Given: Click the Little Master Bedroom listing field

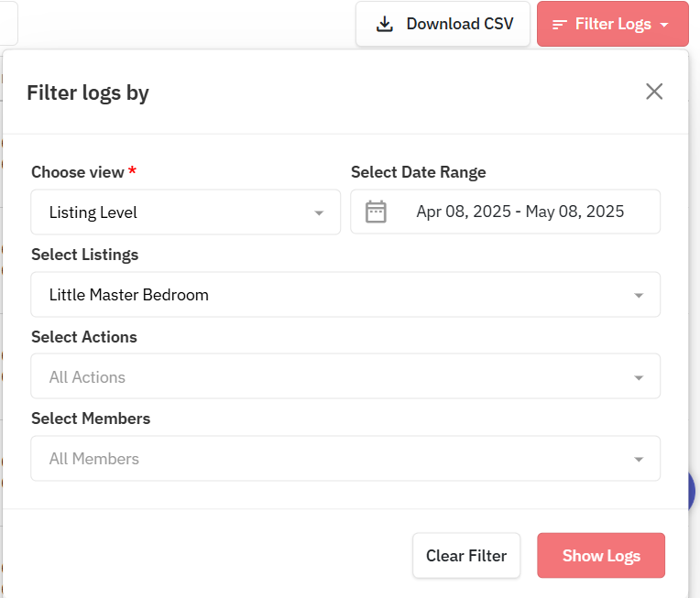Looking at the screenshot, I should click(x=345, y=295).
